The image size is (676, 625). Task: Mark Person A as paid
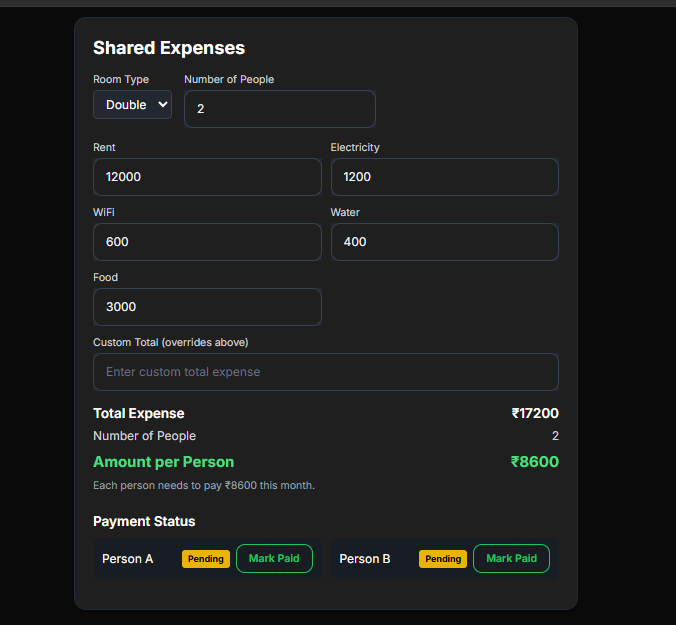[x=274, y=558]
